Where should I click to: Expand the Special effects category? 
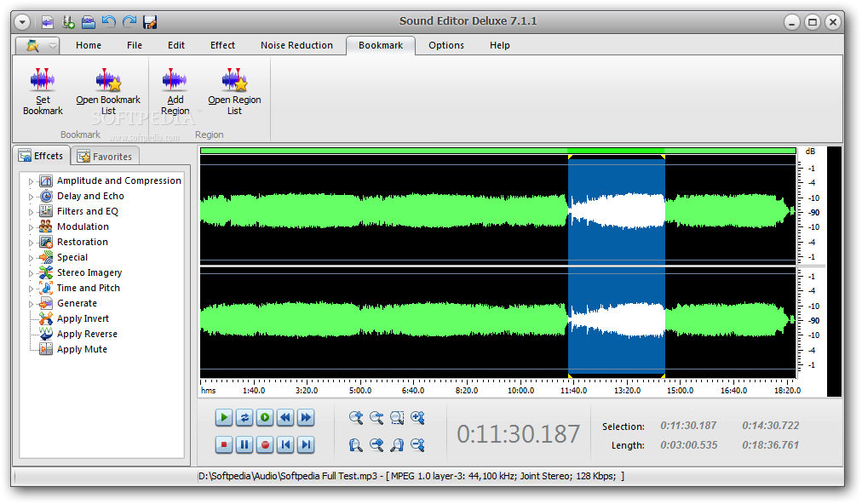(31, 258)
